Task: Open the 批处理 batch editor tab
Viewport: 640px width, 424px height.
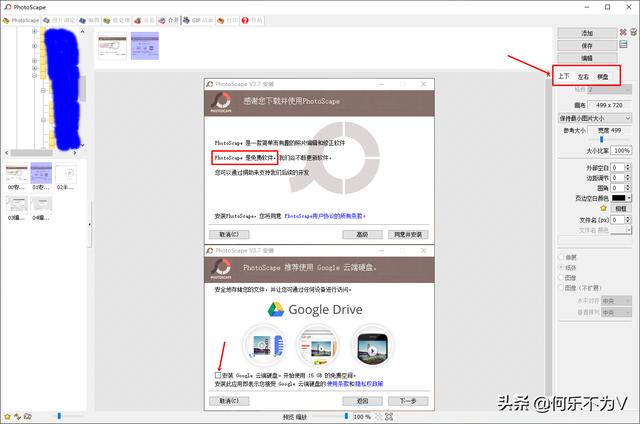Action: click(117, 20)
